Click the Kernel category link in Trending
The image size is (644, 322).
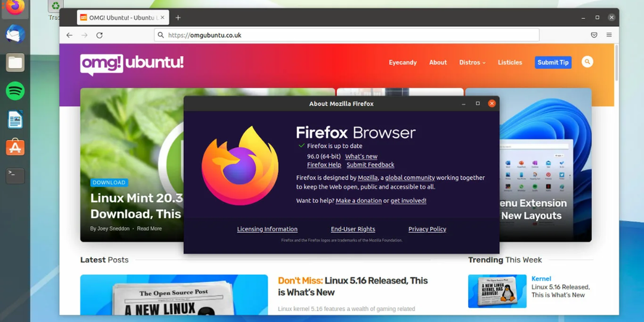point(541,278)
